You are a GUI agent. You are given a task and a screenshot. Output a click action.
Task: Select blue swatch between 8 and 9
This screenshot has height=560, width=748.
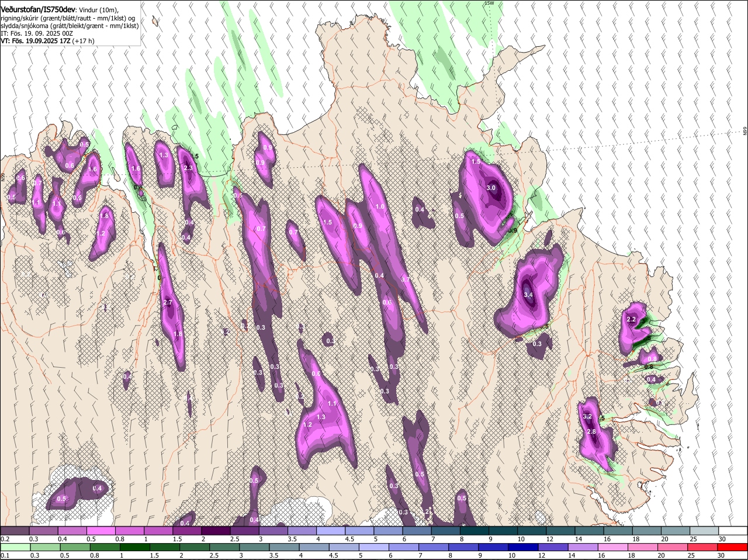tap(463, 548)
